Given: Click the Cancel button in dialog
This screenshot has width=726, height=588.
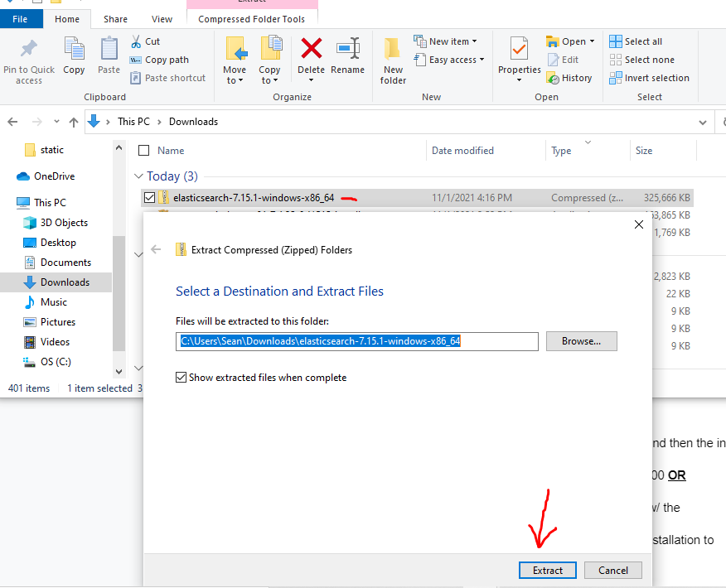Looking at the screenshot, I should pos(613,571).
